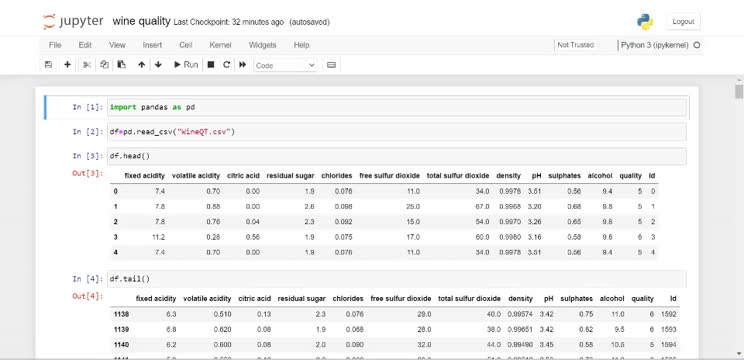Viewport: 744px width, 360px height.
Task: Restart the kernel with the circular arrow icon
Action: click(226, 65)
